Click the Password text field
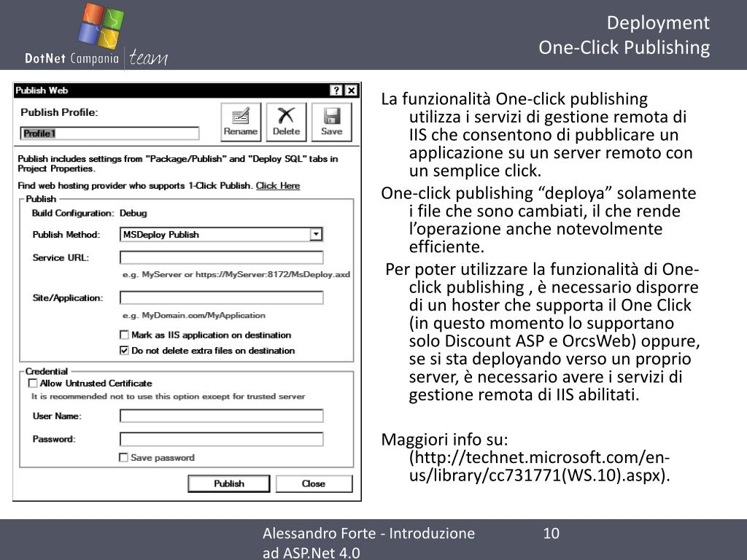 click(x=222, y=439)
